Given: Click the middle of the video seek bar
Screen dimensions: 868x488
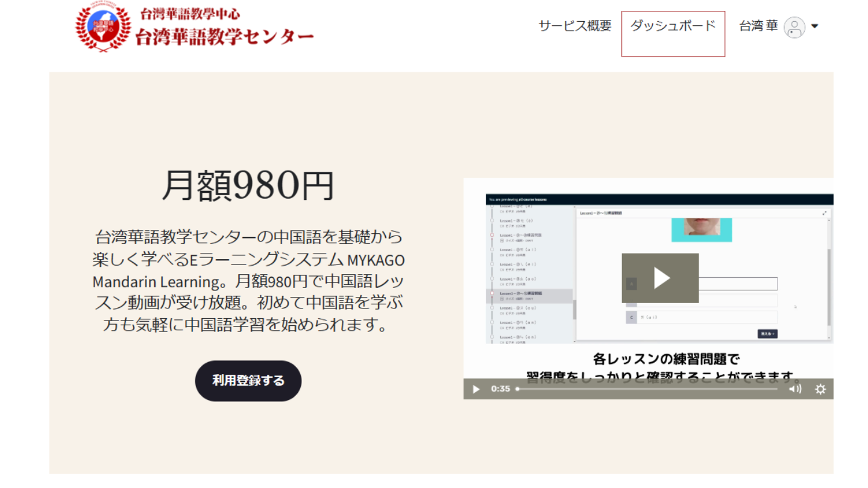Looking at the screenshot, I should (x=647, y=389).
